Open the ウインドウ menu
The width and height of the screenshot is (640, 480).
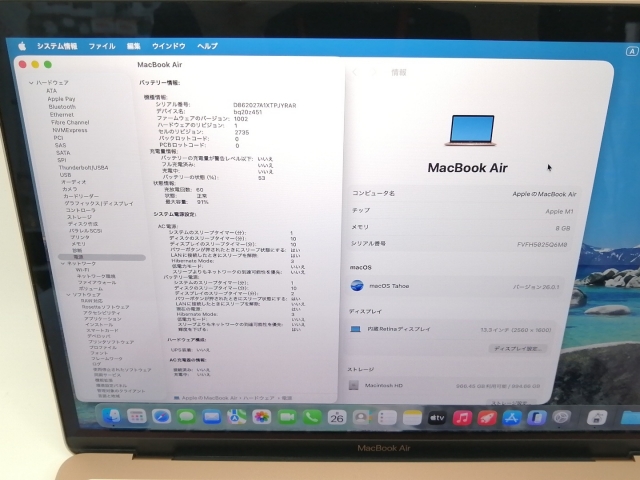[169, 46]
